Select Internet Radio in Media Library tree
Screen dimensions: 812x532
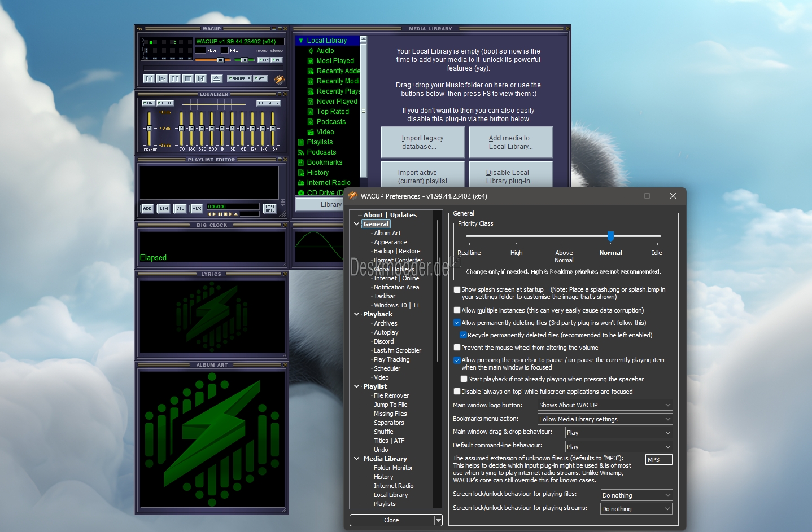(x=328, y=183)
